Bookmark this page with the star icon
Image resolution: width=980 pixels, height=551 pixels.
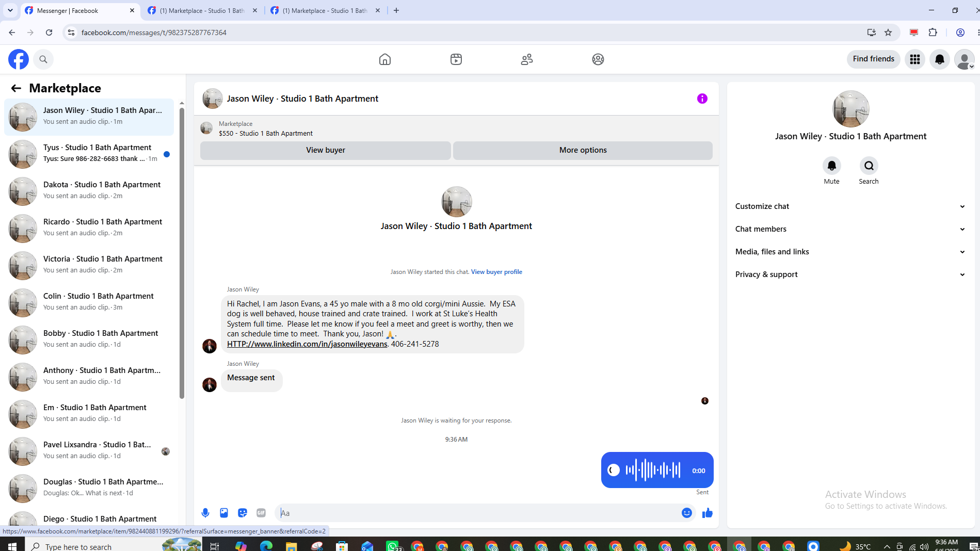tap(888, 33)
